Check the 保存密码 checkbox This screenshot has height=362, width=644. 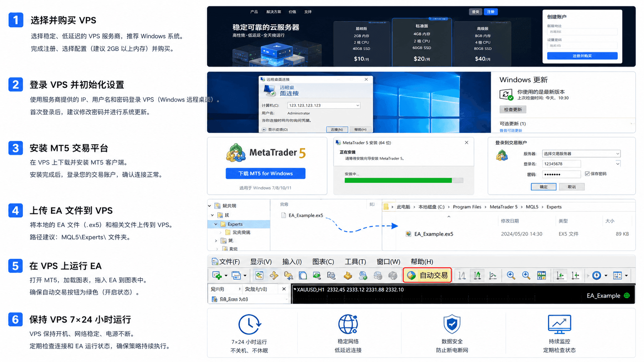tap(587, 174)
